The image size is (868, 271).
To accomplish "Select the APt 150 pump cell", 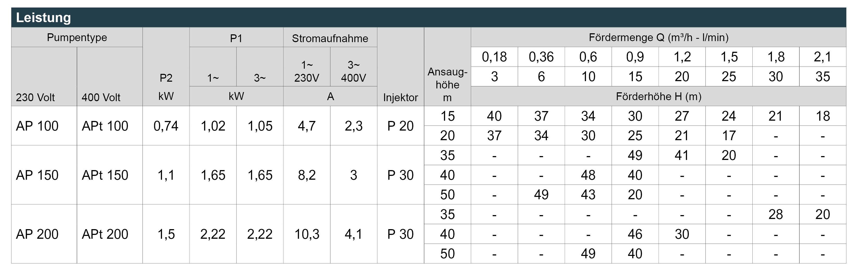I will [x=110, y=175].
